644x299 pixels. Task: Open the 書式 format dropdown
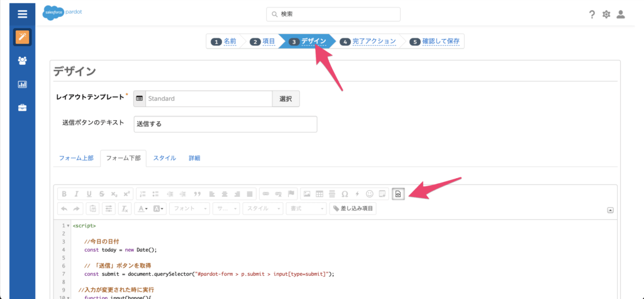[306, 209]
